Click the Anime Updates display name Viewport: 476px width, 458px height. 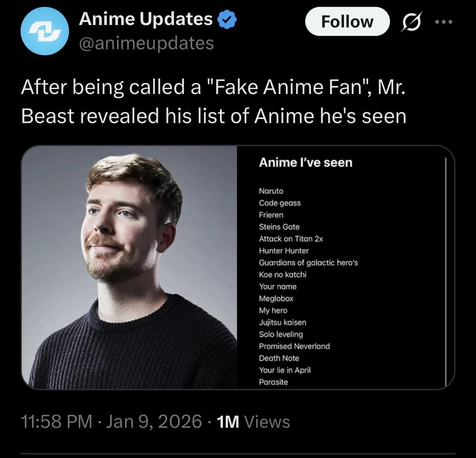point(145,19)
